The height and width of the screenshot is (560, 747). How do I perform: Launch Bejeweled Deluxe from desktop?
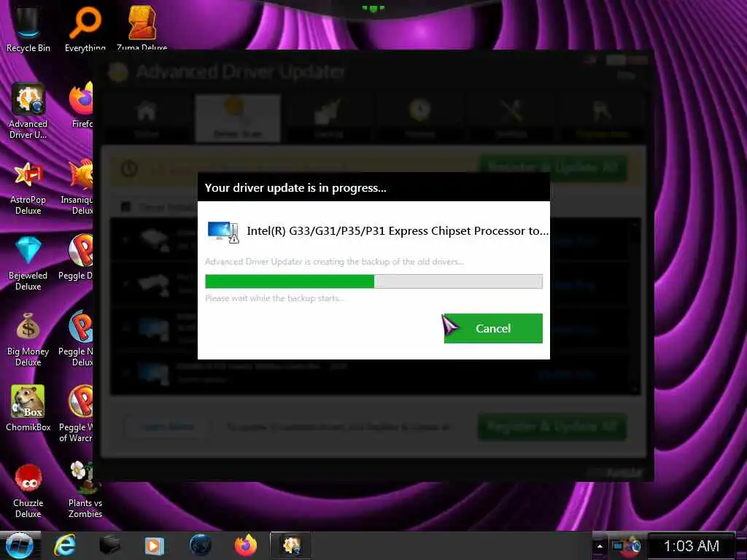click(x=28, y=263)
